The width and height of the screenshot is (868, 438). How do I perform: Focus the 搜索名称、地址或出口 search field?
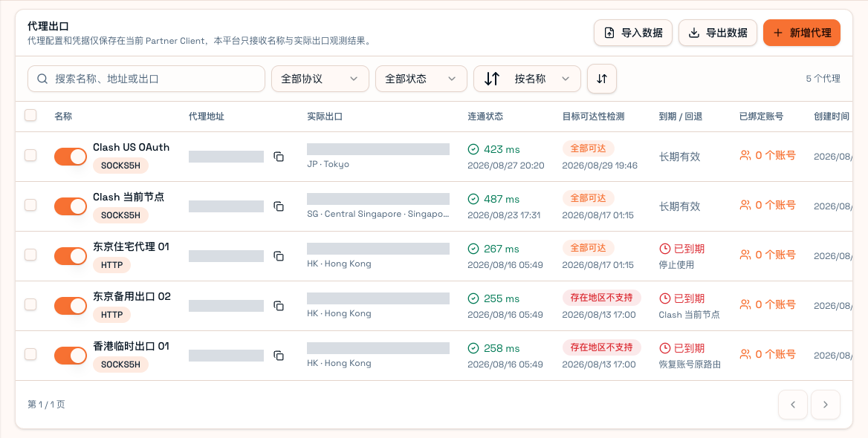pos(146,79)
